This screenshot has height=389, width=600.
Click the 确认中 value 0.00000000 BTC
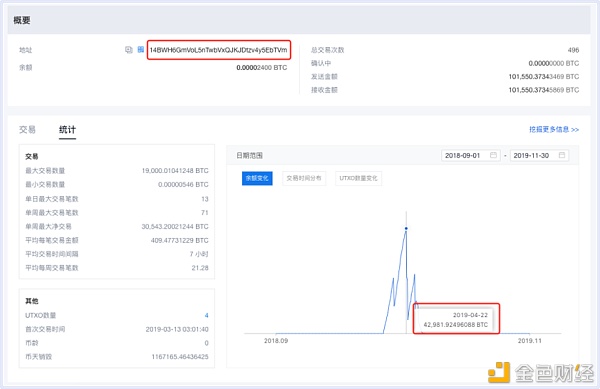point(554,63)
